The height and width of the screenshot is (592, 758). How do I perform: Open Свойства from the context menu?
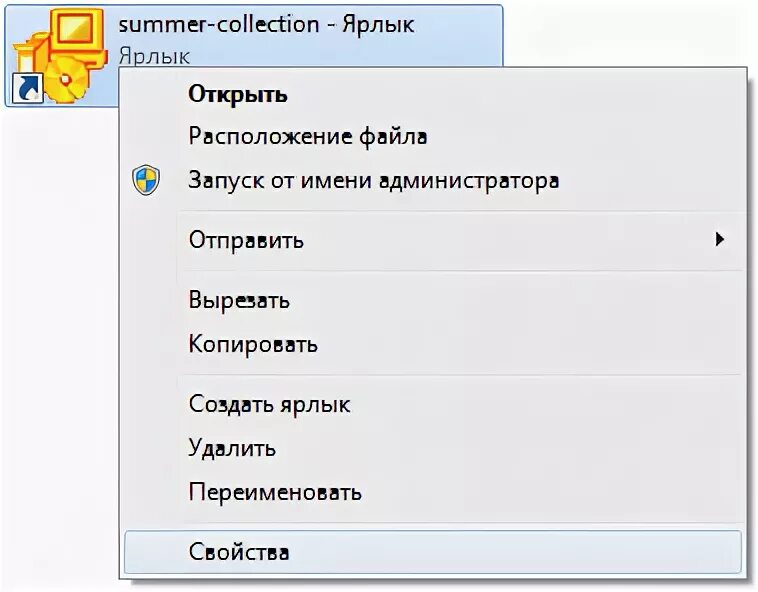[238, 551]
